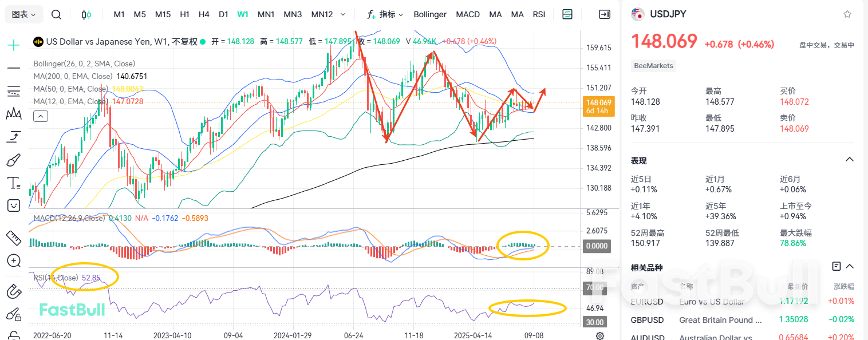Select the brush drawing tool
The height and width of the screenshot is (340, 868).
coord(14,160)
